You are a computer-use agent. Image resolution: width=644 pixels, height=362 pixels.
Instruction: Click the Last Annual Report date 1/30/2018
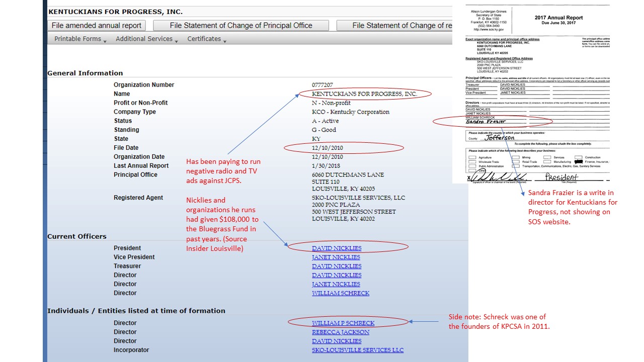coord(326,166)
